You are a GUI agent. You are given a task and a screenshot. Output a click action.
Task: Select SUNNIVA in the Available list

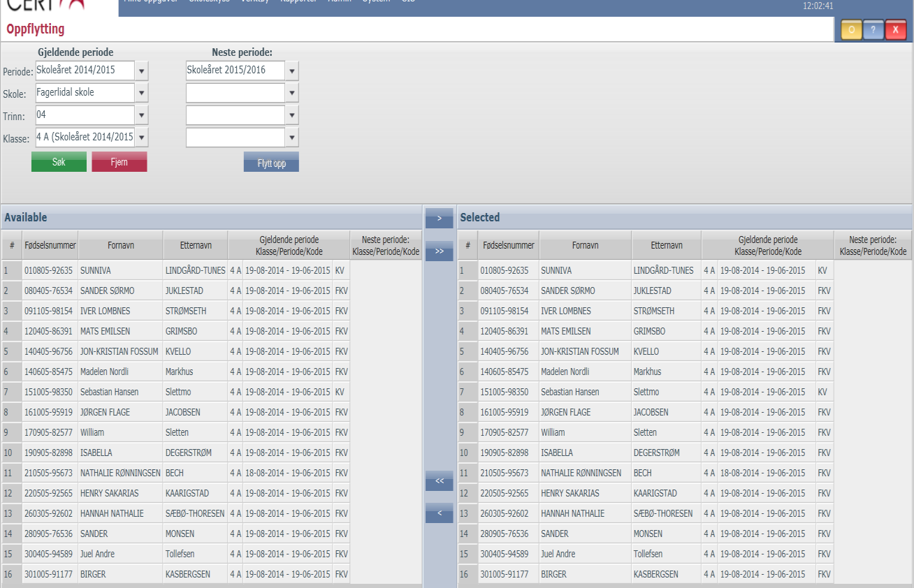pyautogui.click(x=96, y=270)
